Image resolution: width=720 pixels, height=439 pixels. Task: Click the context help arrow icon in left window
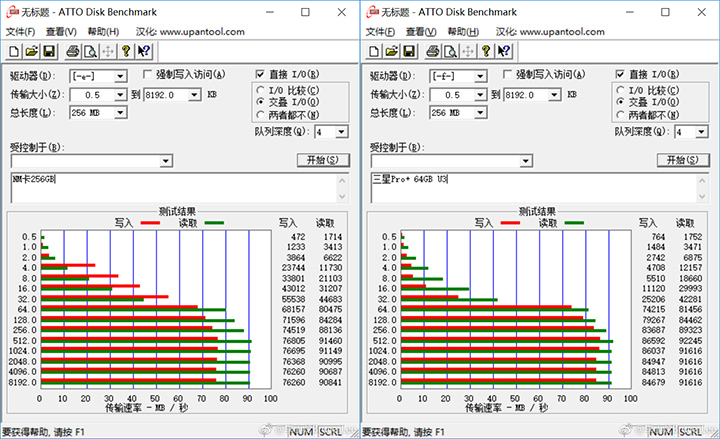pyautogui.click(x=144, y=51)
